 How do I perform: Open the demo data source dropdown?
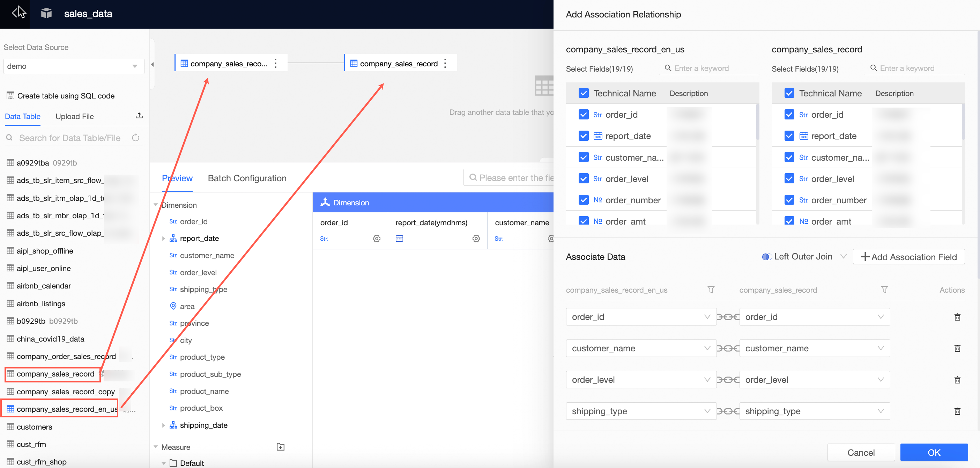tap(74, 66)
